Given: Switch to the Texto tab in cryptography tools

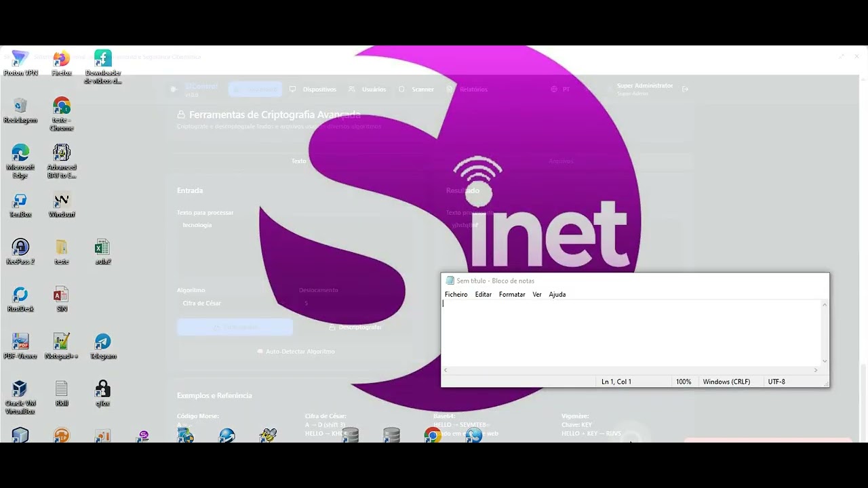Looking at the screenshot, I should (299, 161).
